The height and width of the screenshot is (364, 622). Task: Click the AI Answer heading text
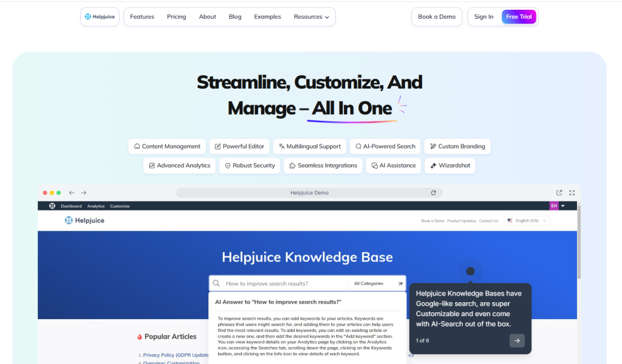tap(278, 302)
